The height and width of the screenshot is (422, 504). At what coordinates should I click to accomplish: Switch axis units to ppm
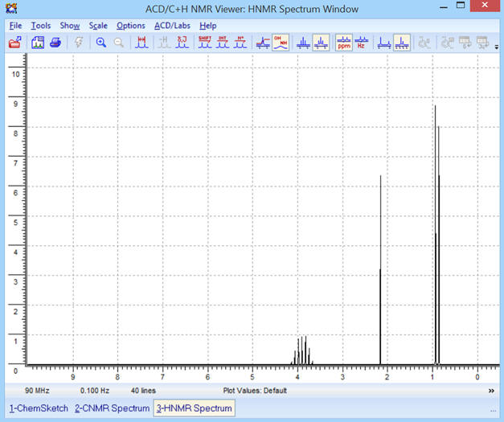[344, 43]
